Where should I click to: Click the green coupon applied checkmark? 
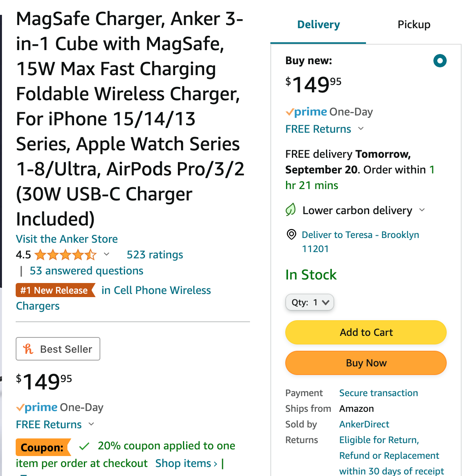84,446
